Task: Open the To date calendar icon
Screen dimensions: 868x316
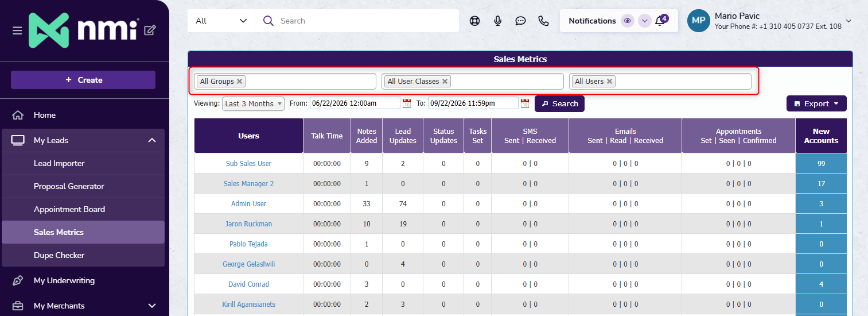Action: coord(525,103)
